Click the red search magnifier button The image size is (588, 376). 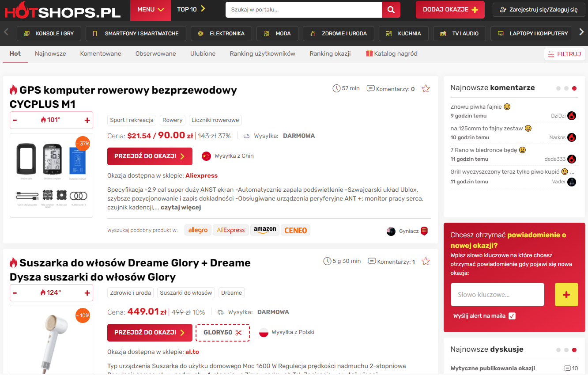391,10
